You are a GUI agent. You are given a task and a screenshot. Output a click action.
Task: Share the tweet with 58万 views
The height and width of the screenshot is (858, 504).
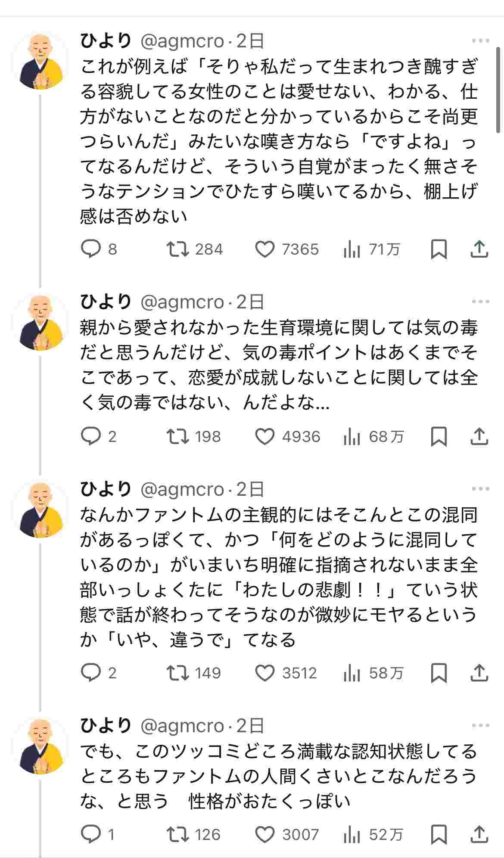(479, 673)
